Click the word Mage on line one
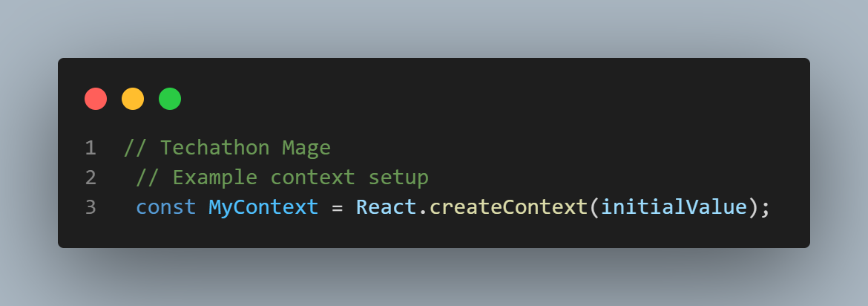Viewport: 868px width, 306px height. (306, 148)
